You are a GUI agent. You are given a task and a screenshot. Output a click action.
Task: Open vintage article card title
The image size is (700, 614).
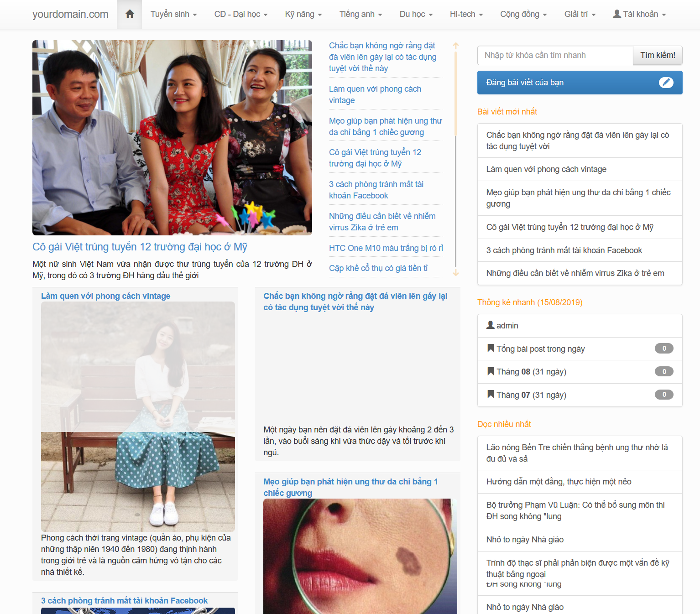[105, 296]
